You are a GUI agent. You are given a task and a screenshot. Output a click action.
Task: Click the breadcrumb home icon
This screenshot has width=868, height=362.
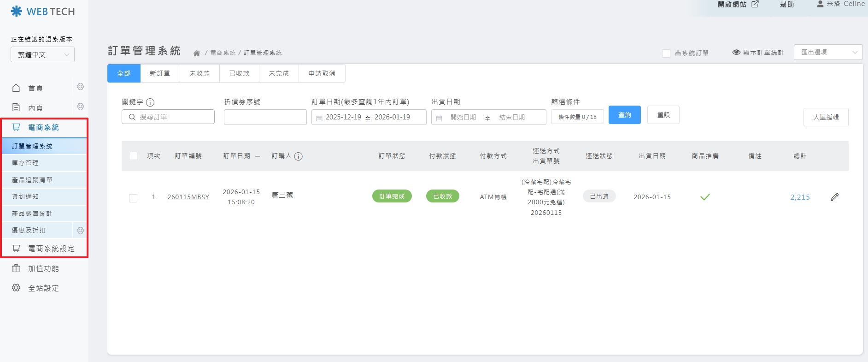(197, 53)
